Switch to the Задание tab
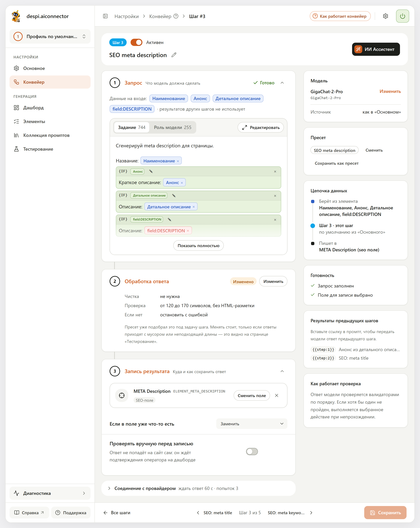Image resolution: width=420 pixels, height=528 pixels. tap(132, 127)
